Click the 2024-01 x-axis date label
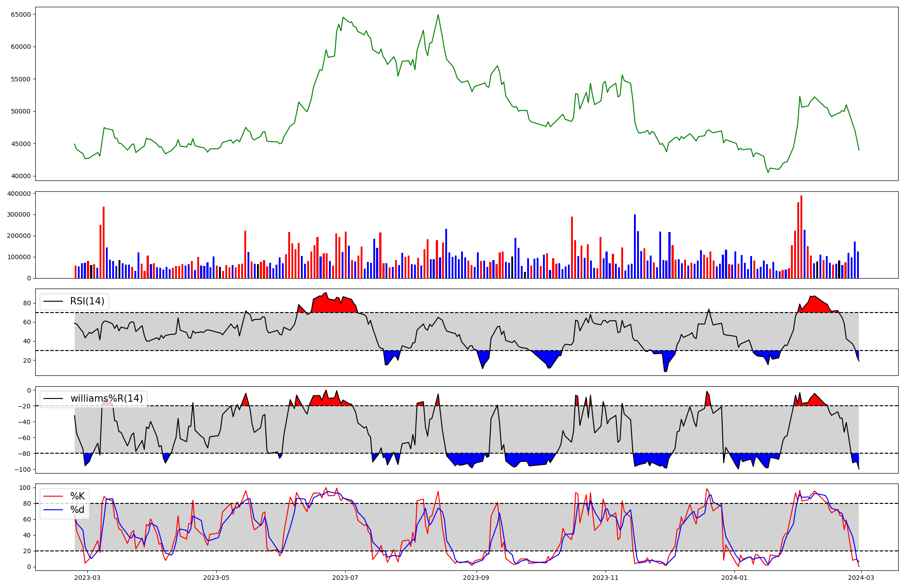The width and height of the screenshot is (905, 588). [734, 578]
